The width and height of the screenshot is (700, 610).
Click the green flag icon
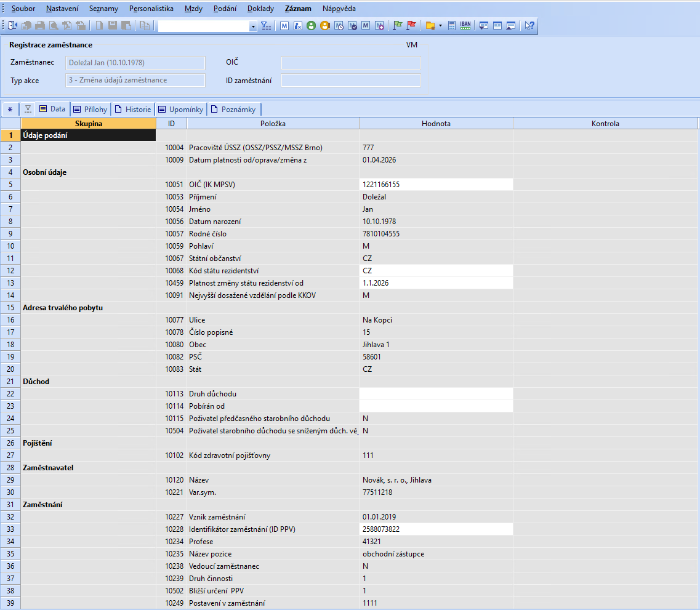pyautogui.click(x=398, y=26)
